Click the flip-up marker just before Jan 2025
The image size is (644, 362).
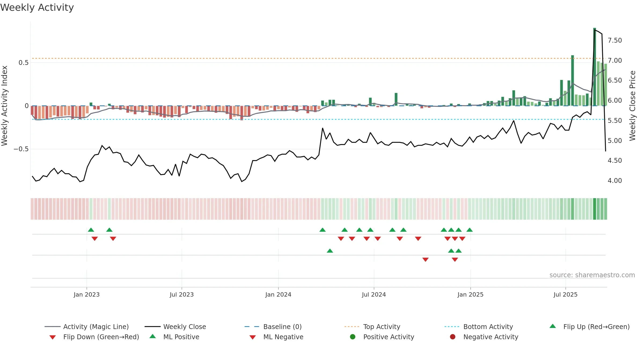470,230
